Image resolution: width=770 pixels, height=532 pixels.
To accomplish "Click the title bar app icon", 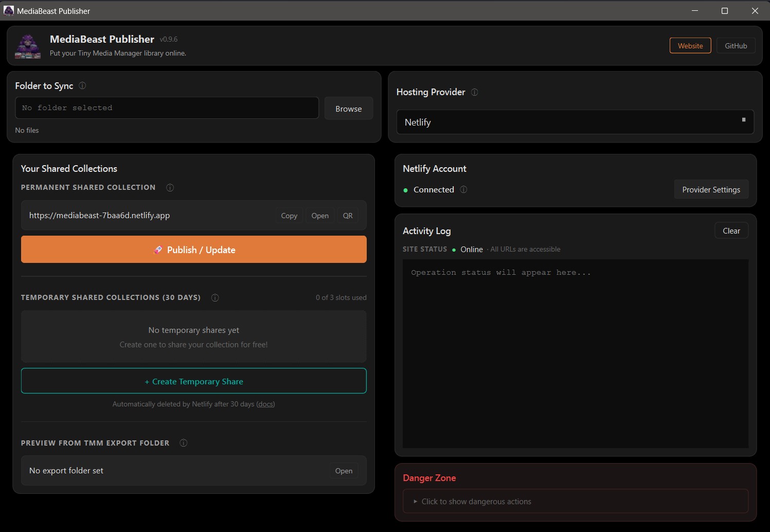I will 9,11.
